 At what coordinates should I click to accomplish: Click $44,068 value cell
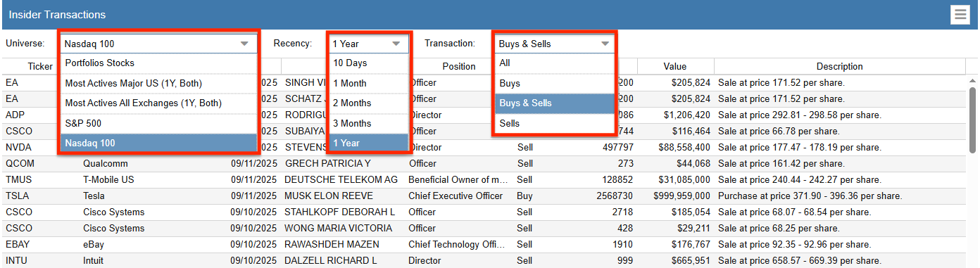[693, 163]
